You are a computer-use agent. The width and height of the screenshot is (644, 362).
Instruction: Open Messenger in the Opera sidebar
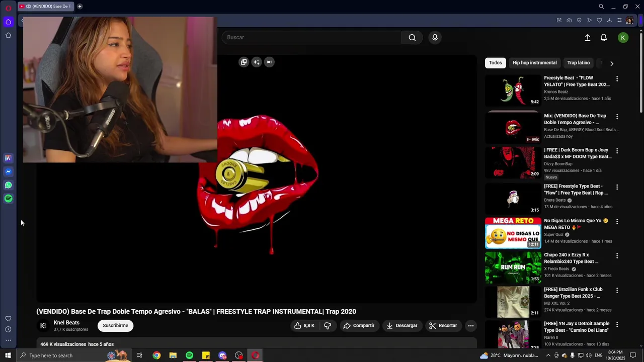tap(8, 171)
